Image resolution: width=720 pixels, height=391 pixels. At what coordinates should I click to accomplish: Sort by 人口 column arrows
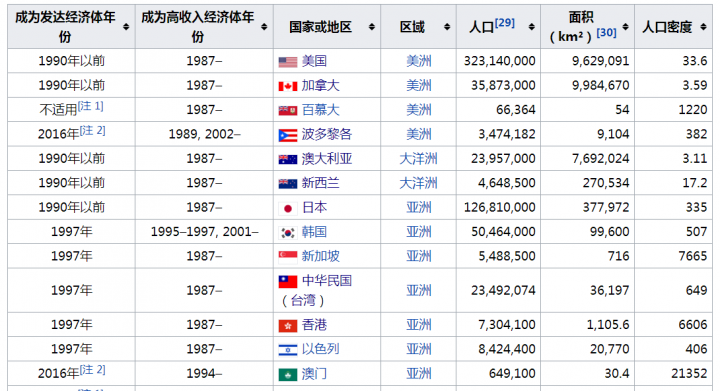(531, 27)
